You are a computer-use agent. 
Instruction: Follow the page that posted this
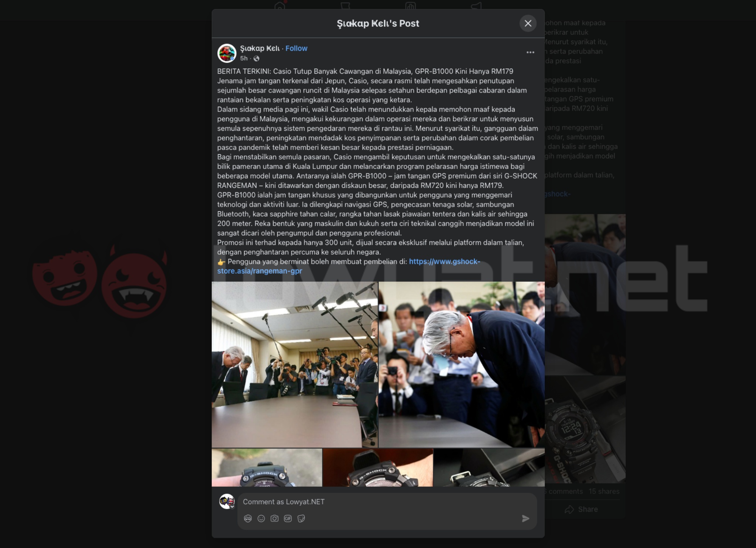[296, 48]
